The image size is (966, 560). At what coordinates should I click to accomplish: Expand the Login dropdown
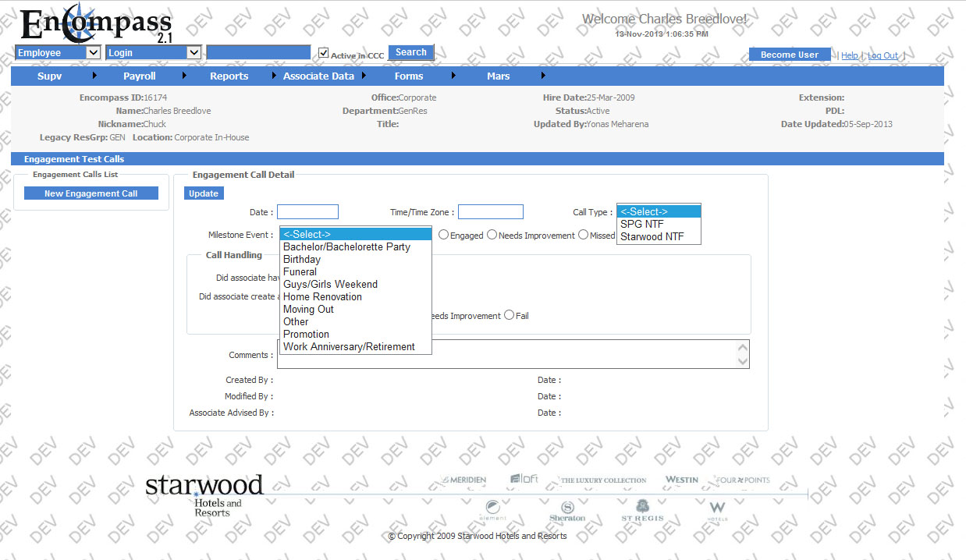154,52
